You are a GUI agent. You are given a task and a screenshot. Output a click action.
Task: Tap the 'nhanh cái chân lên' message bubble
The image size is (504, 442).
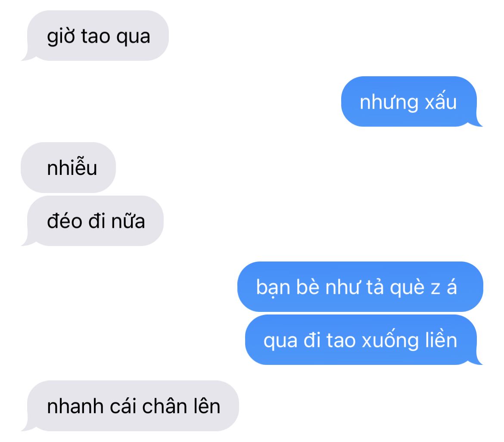[133, 406]
